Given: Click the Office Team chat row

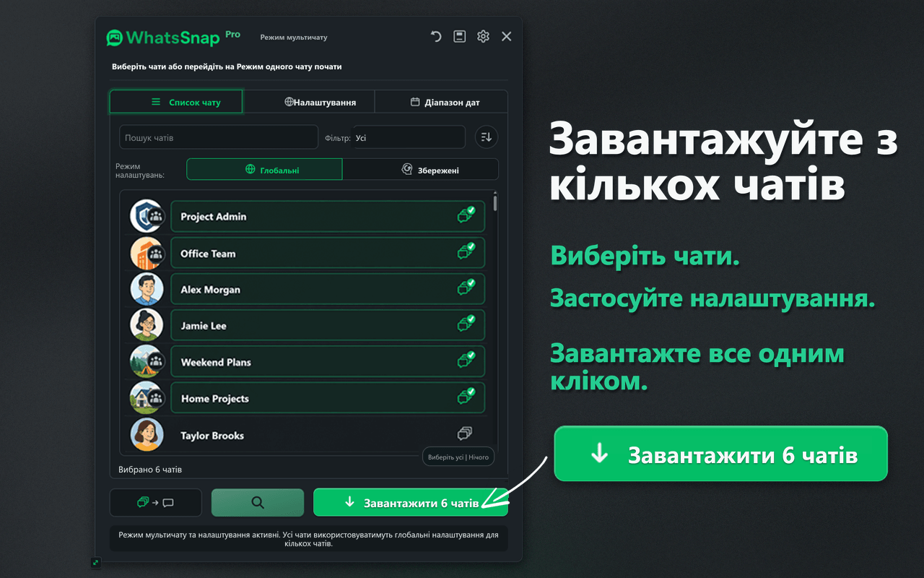Looking at the screenshot, I should click(328, 253).
